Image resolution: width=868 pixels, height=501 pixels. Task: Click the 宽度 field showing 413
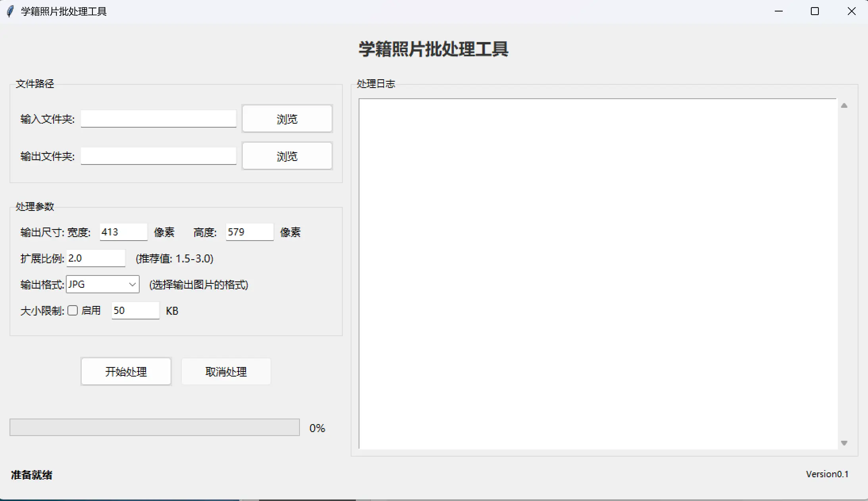(123, 232)
